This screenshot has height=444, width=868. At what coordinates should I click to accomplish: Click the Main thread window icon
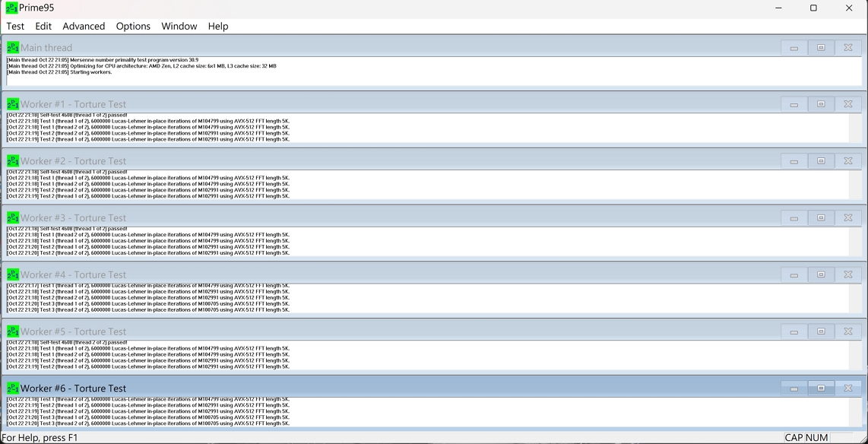(x=13, y=48)
